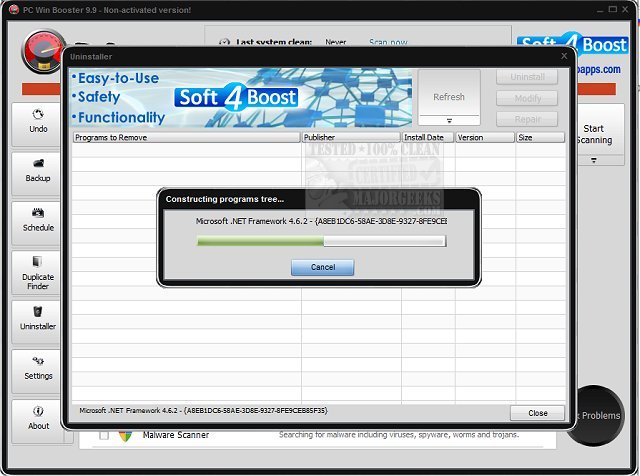Viewport: 640px width, 476px height.
Task: Maximize the PC Win Booster window
Action: (612, 9)
